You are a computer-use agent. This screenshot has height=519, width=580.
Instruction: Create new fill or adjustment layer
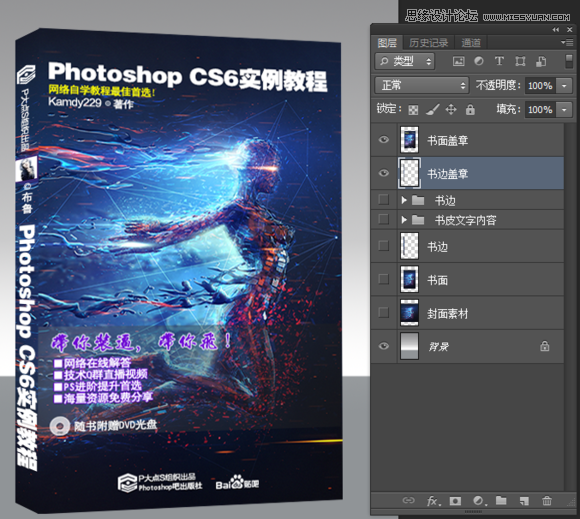click(x=479, y=501)
